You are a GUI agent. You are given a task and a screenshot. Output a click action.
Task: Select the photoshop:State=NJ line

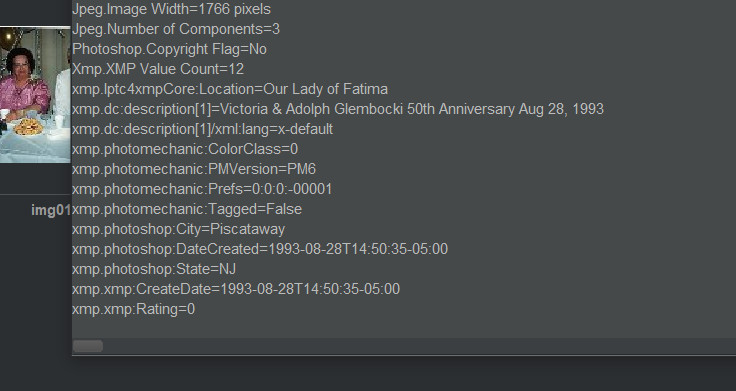click(x=154, y=269)
